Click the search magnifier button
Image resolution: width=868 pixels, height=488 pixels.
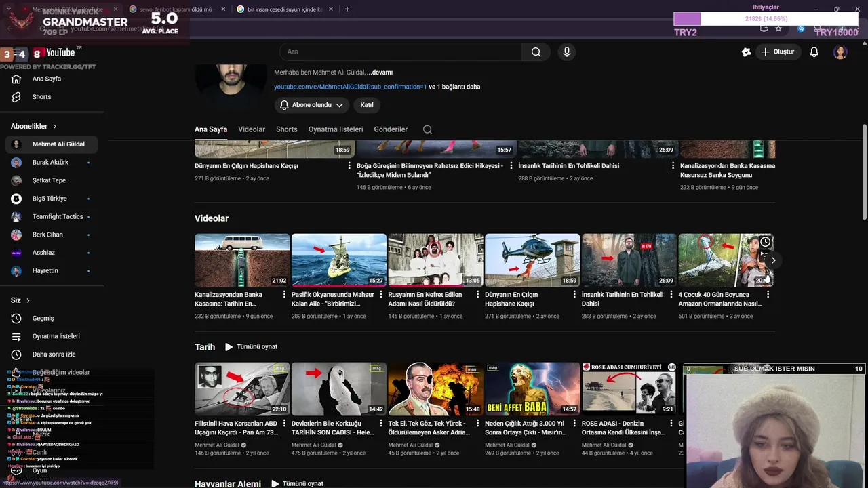tap(536, 52)
